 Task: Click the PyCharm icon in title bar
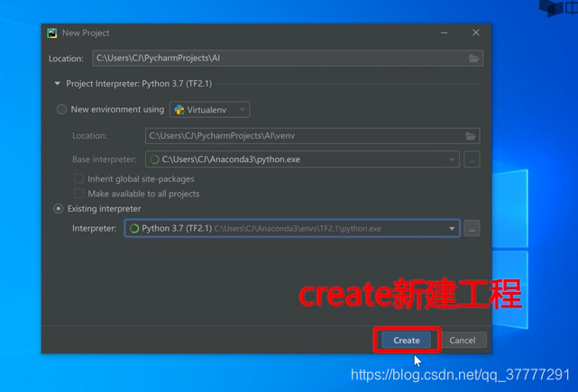(x=52, y=33)
